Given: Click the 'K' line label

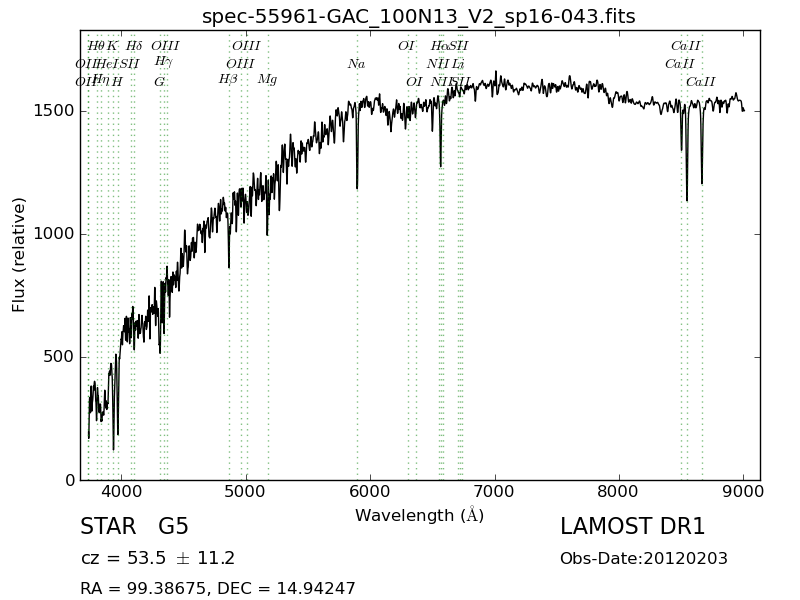Looking at the screenshot, I should point(112,46).
